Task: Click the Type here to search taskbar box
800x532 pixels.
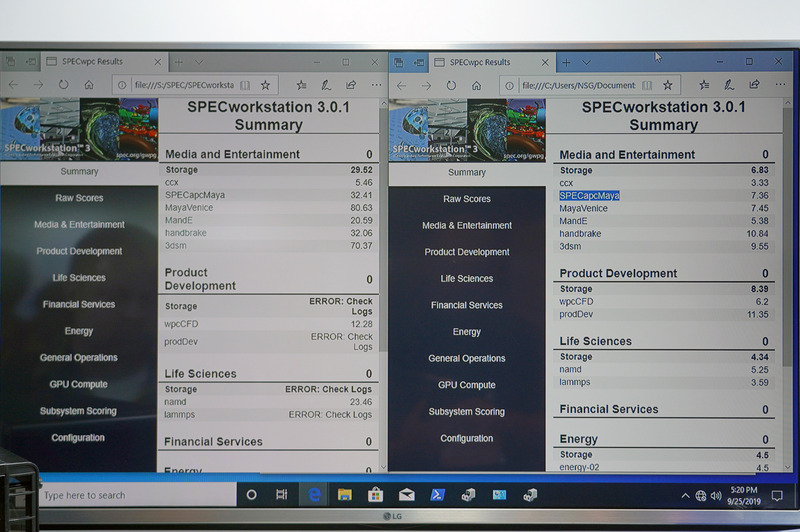Action: pyautogui.click(x=137, y=495)
